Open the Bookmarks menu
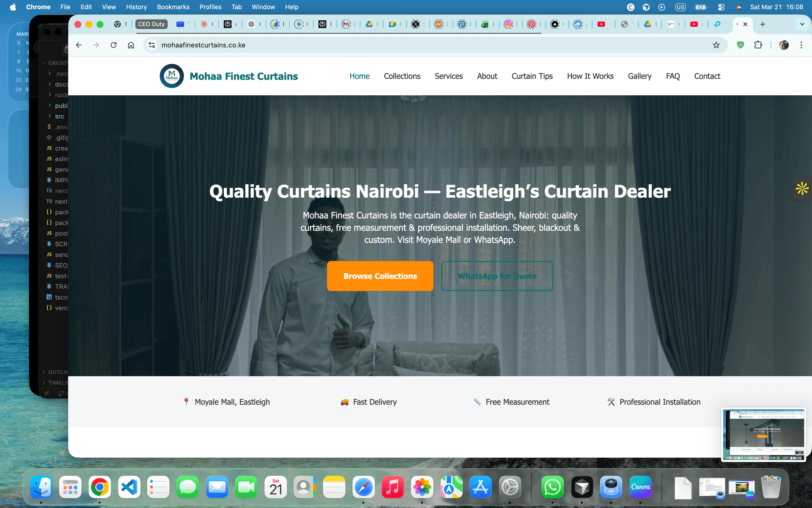Image resolution: width=812 pixels, height=508 pixels. pos(173,7)
